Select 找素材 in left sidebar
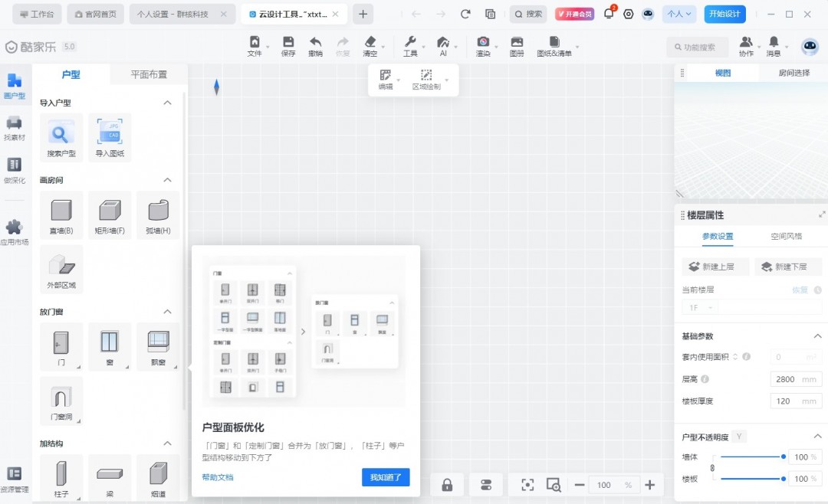828x504 pixels. tap(15, 129)
